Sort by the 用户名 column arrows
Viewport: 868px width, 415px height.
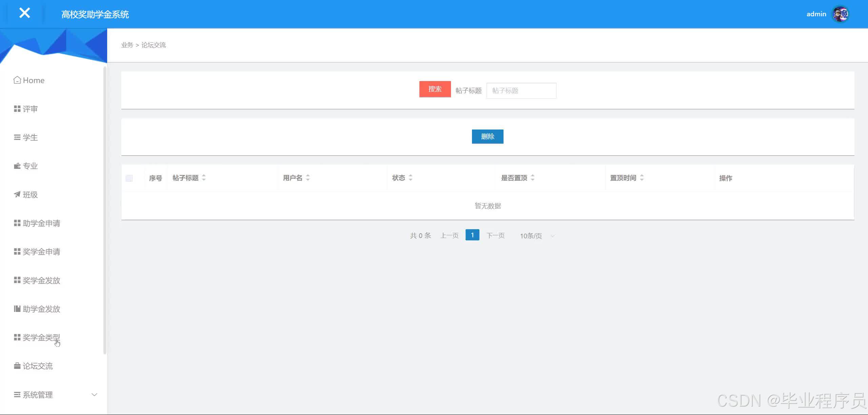tap(308, 178)
